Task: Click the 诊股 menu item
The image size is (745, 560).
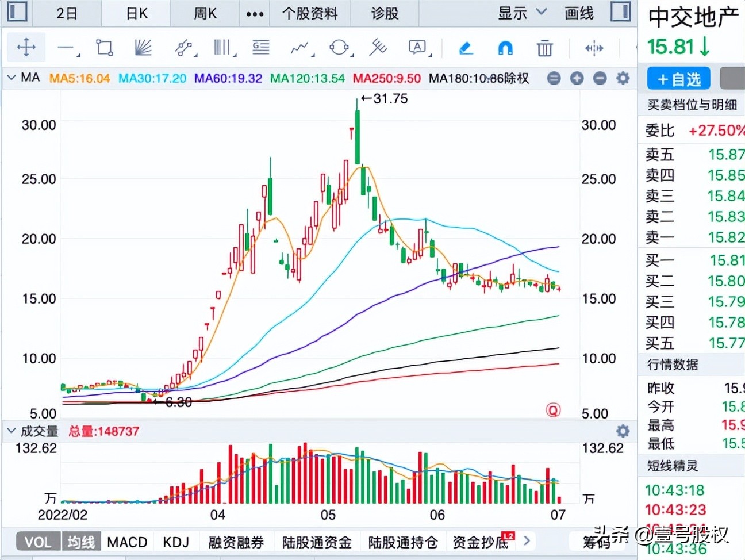Action: point(384,13)
